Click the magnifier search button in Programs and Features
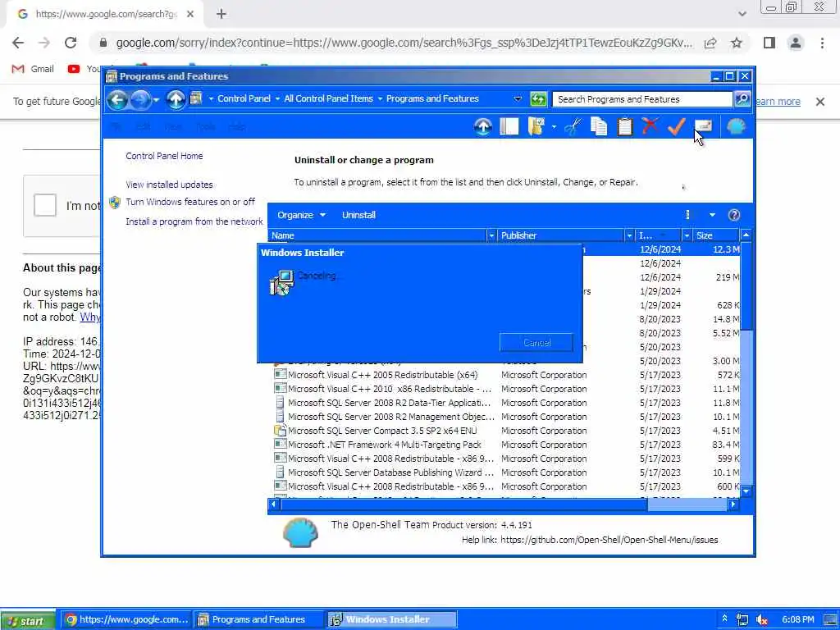840x630 pixels. (742, 99)
